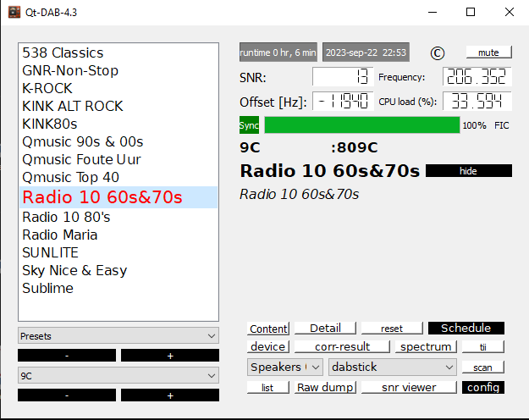Open the config panel
529x420 pixels.
coord(482,387)
